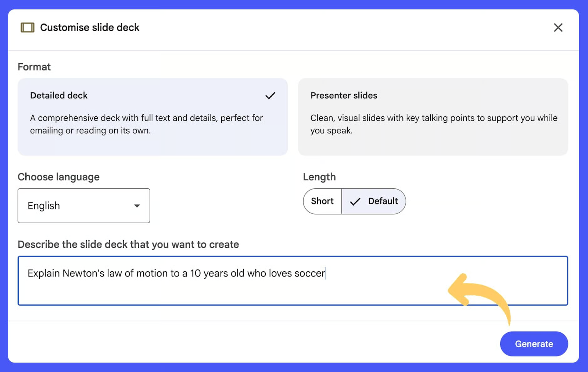Viewport: 588px width, 372px height.
Task: Click the Presenter slides description text
Action: tap(433, 124)
